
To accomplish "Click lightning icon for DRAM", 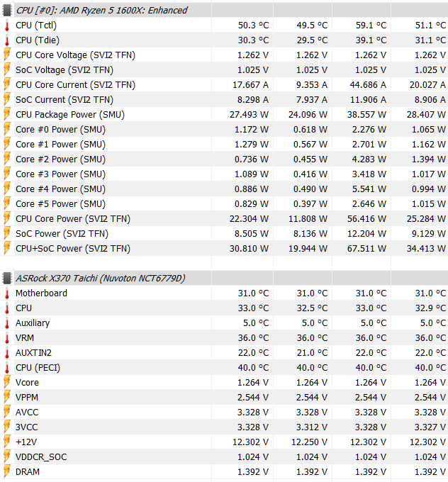I will (x=7, y=472).
